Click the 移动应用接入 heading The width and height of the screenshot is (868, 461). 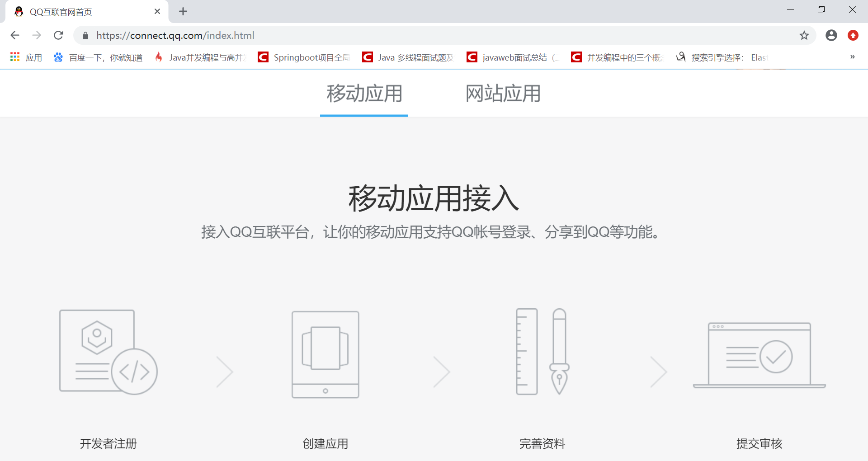click(x=434, y=198)
